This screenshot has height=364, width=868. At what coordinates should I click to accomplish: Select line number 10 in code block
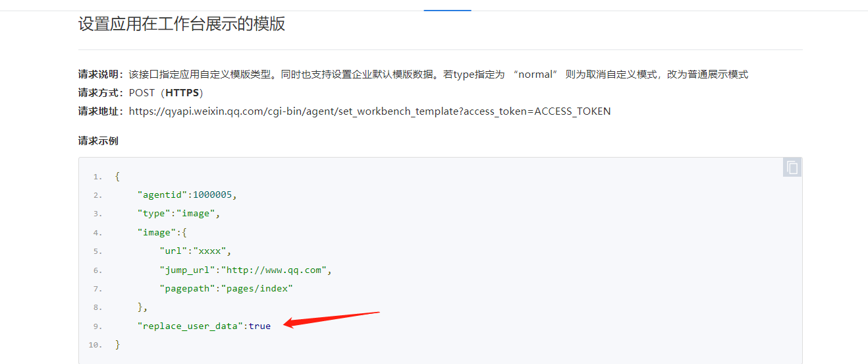pyautogui.click(x=95, y=346)
